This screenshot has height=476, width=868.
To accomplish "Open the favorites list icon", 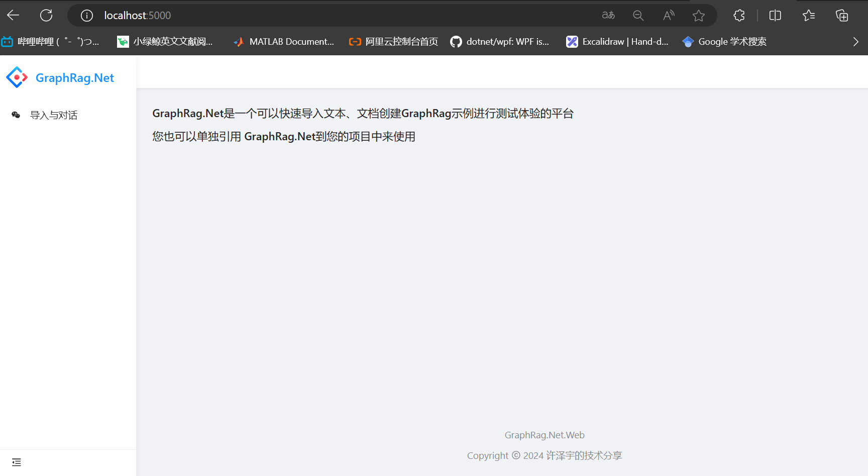I will [x=809, y=15].
